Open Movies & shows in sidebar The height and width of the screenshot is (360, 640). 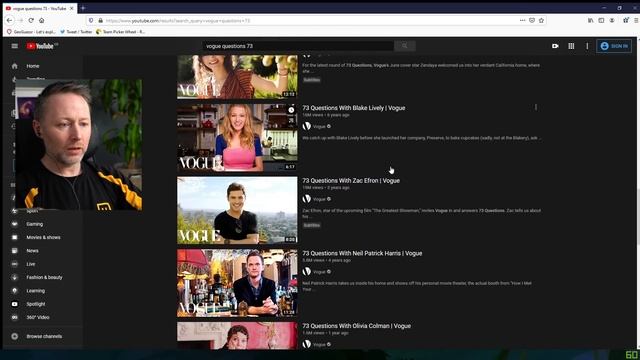[x=43, y=237]
